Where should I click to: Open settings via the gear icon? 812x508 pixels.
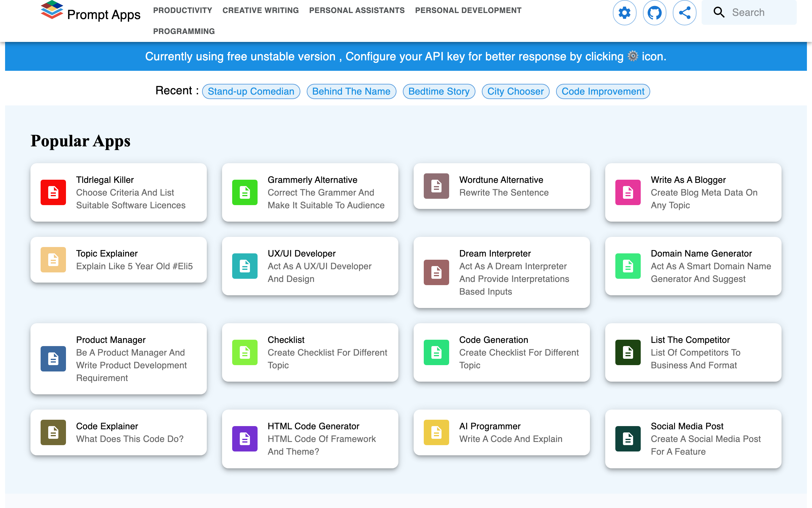pyautogui.click(x=625, y=13)
